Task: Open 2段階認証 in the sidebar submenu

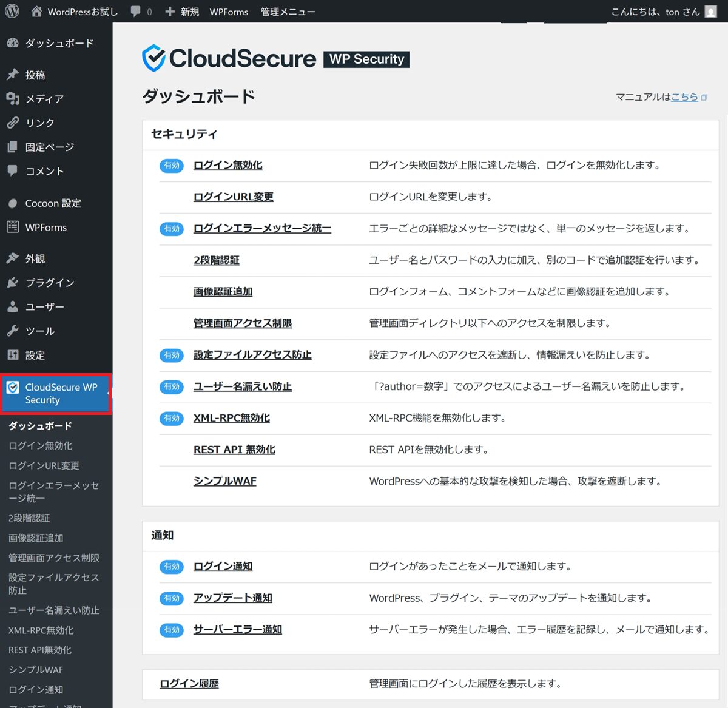Action: point(29,518)
